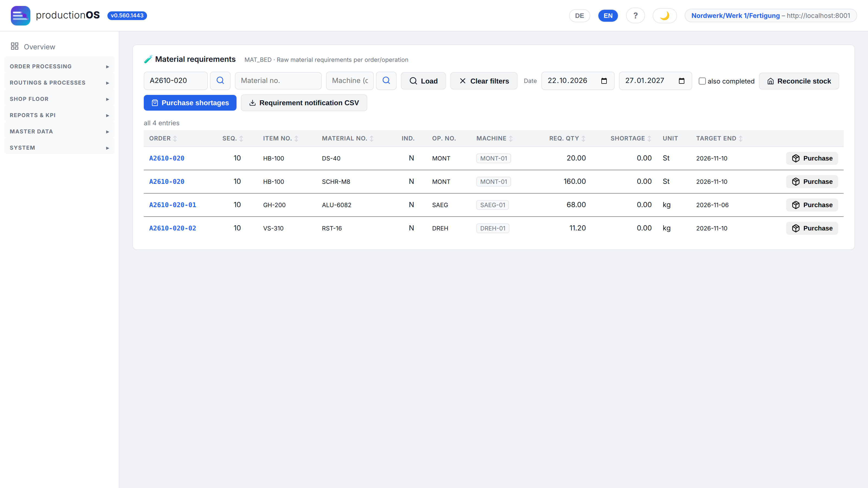Open help via question mark icon
The width and height of the screenshot is (868, 488).
point(635,15)
